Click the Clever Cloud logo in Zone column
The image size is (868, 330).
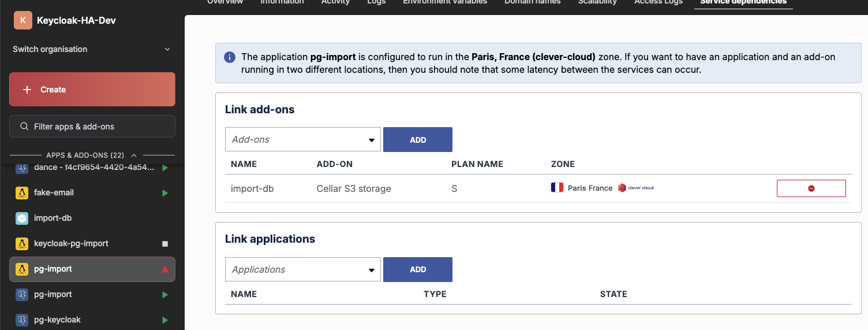(635, 188)
